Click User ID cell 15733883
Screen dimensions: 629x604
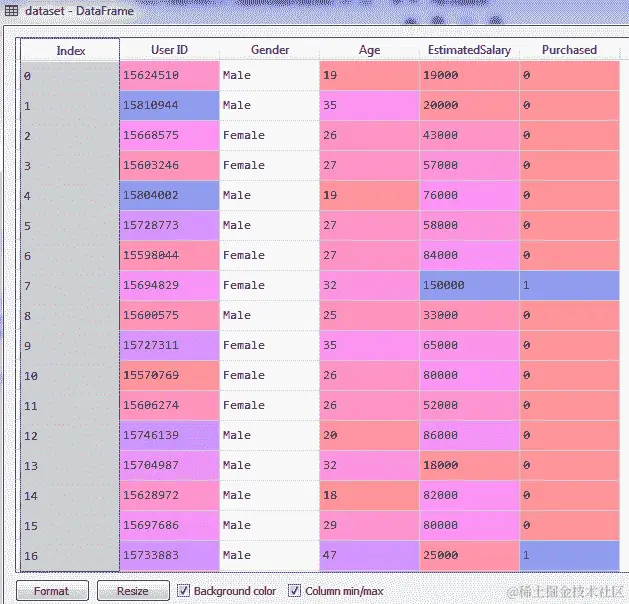(169, 556)
